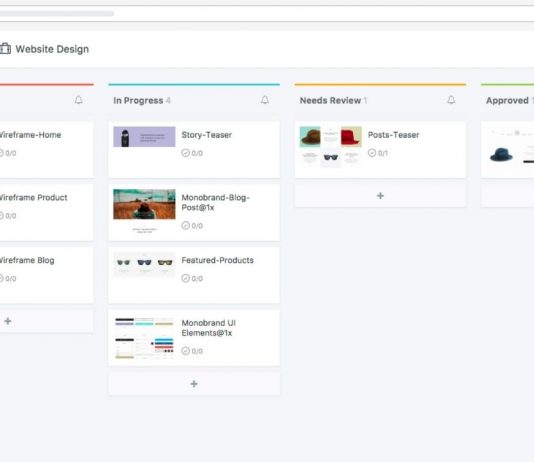534x462 pixels.
Task: Open the Featured-Products sunglasses thumbnail
Action: (144, 265)
